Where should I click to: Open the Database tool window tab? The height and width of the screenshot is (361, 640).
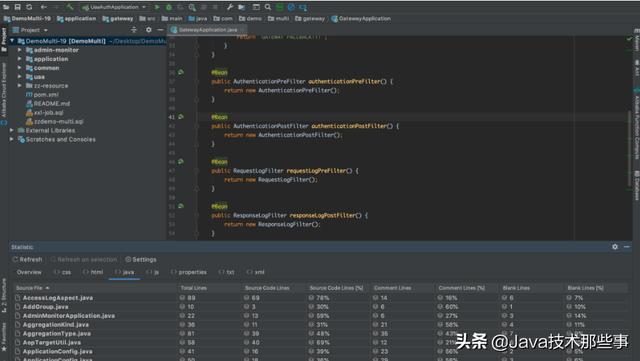(636, 186)
